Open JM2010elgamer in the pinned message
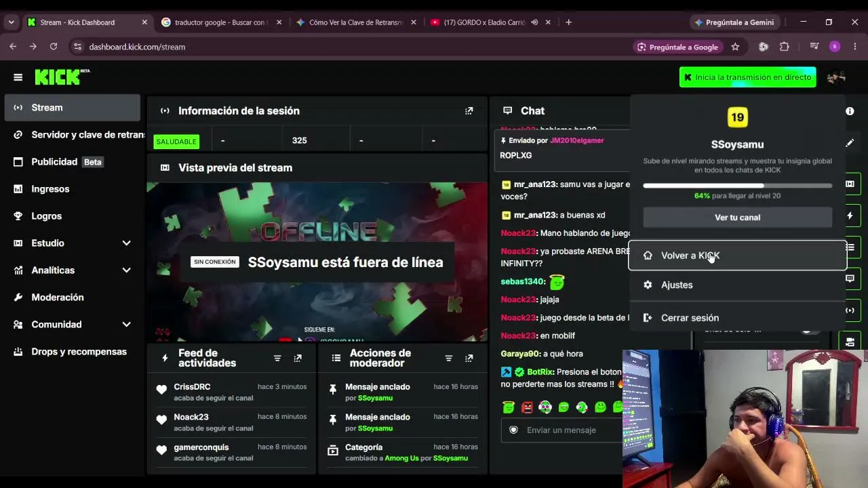 pyautogui.click(x=576, y=140)
